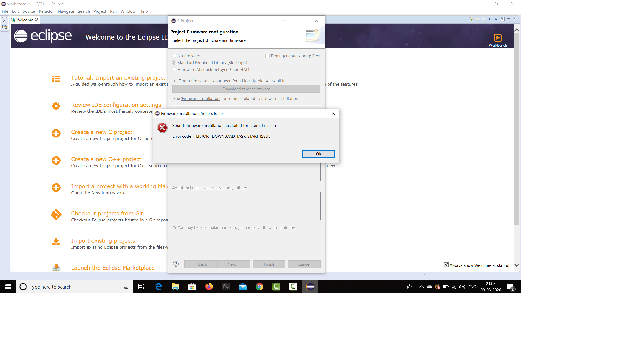The width and height of the screenshot is (644, 363).
Task: Check Don't generate startup files
Action: [x=267, y=56]
